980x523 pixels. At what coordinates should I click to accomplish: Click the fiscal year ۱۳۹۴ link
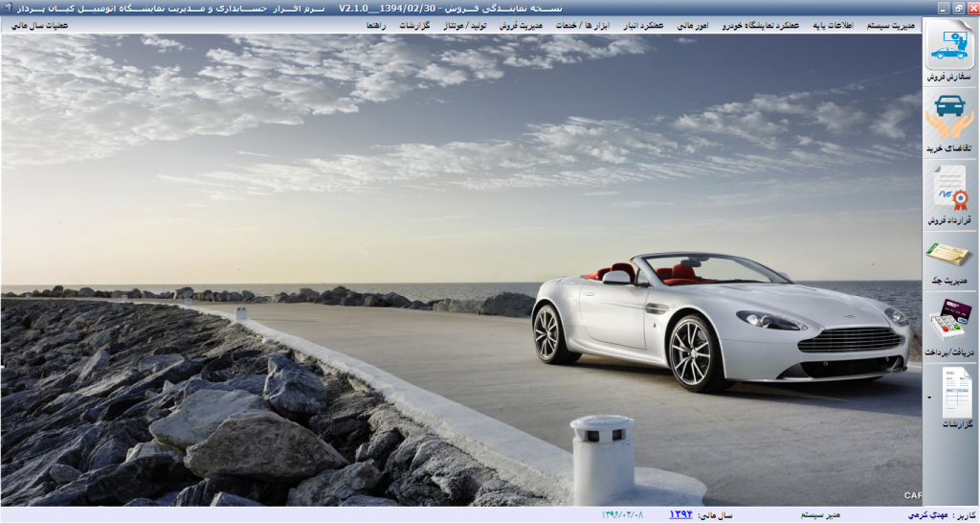(679, 514)
